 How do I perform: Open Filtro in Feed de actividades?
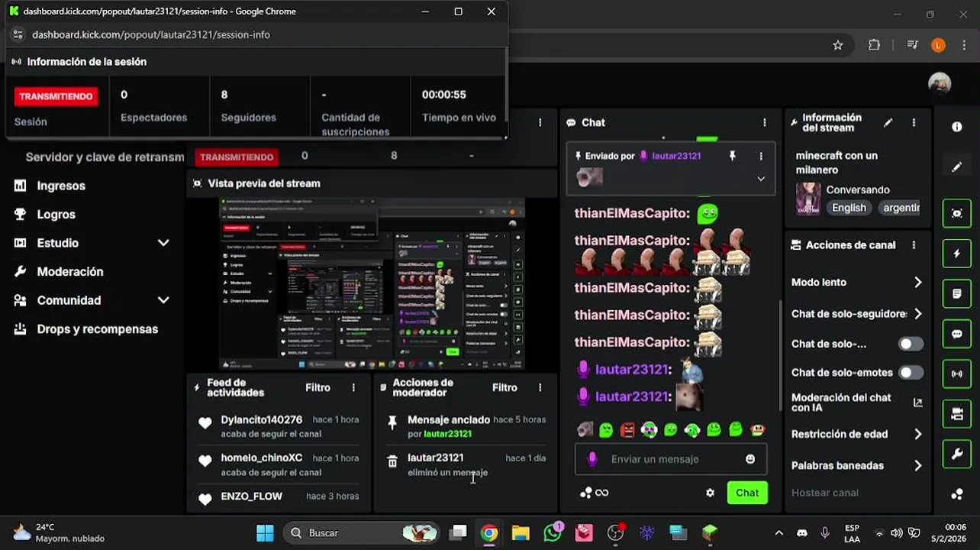(318, 388)
